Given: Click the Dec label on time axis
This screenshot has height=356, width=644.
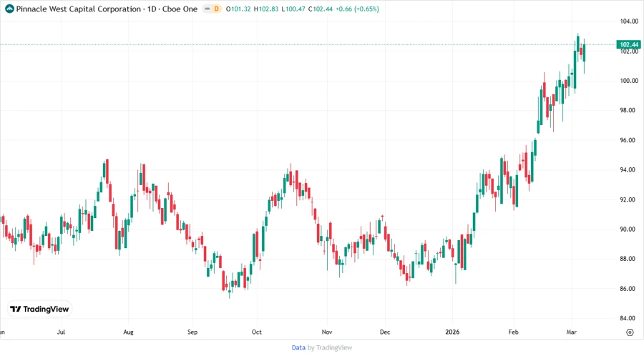Looking at the screenshot, I should tap(385, 332).
